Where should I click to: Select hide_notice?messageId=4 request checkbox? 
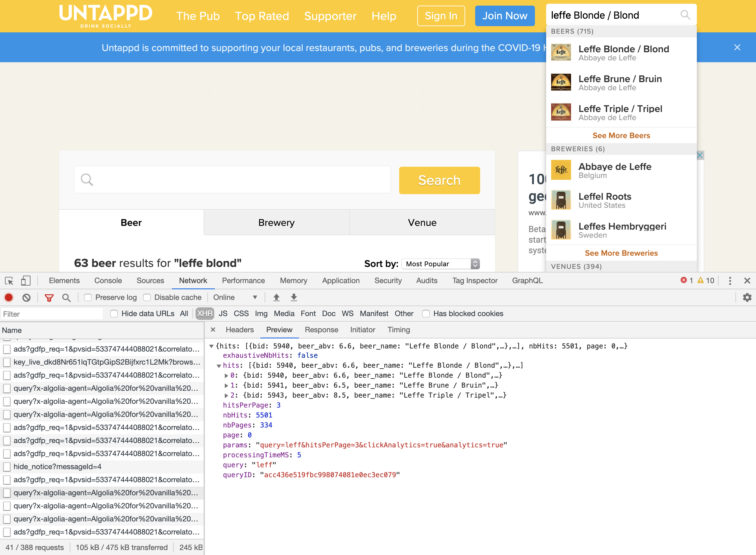(7, 467)
